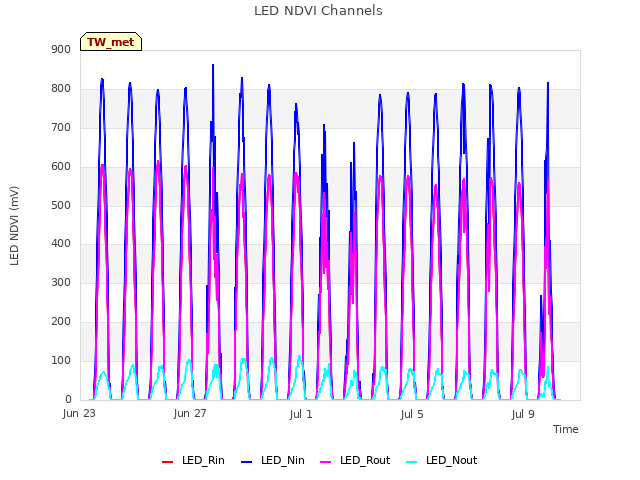Click the TW_met label badge

(111, 42)
